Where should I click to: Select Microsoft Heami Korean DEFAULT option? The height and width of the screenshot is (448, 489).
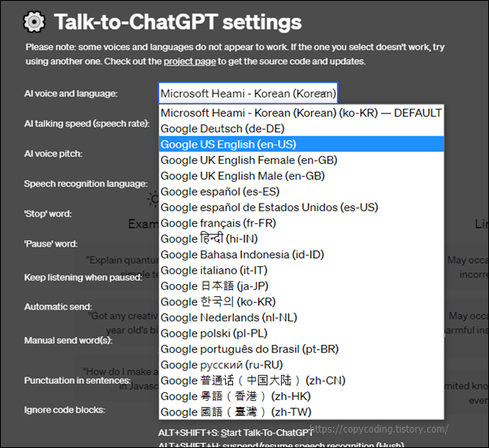tap(301, 113)
